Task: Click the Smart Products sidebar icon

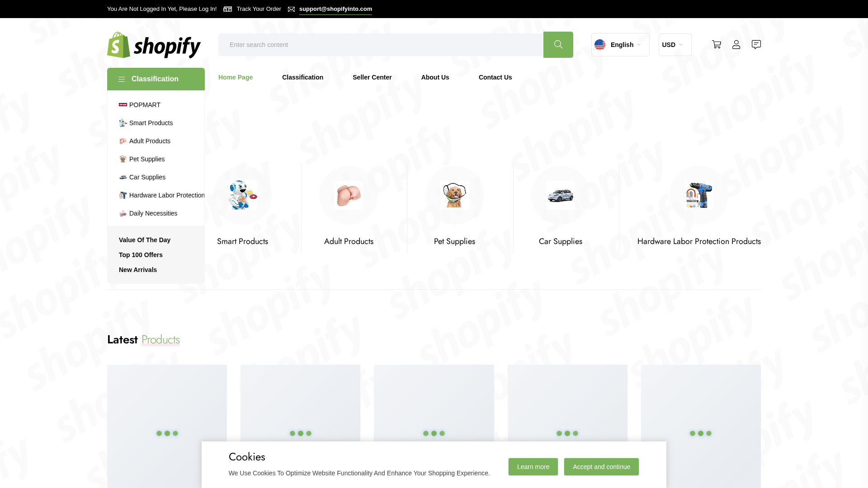Action: 123,123
